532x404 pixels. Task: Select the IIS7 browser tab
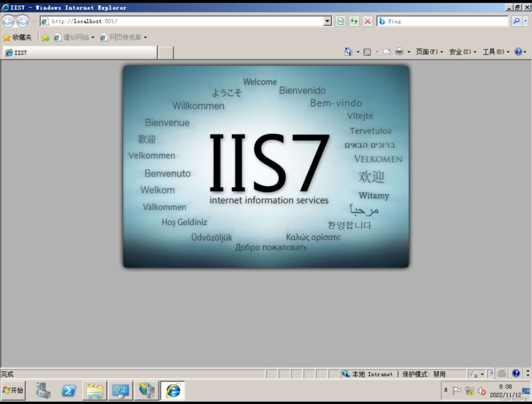80,52
